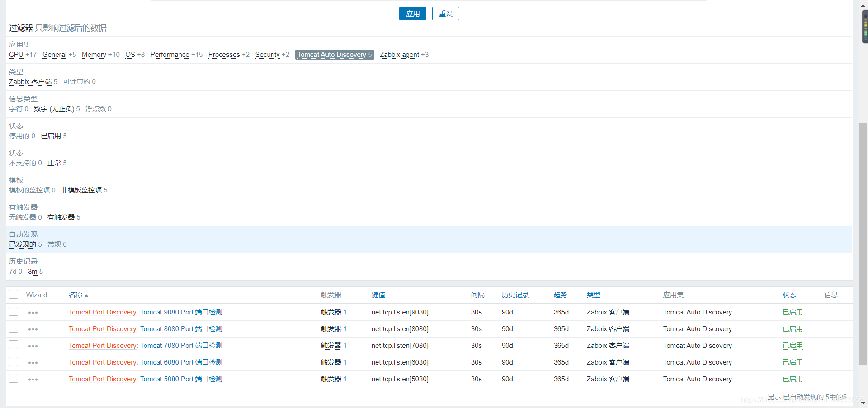Filter by Security application
Image resolution: width=868 pixels, height=408 pixels.
pyautogui.click(x=268, y=55)
